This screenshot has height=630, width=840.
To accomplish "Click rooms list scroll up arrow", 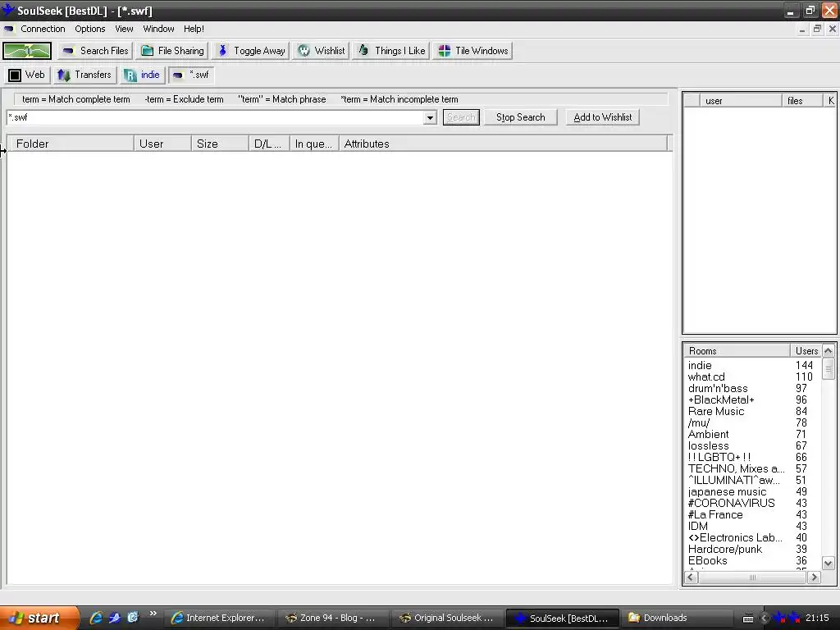I will pyautogui.click(x=829, y=351).
